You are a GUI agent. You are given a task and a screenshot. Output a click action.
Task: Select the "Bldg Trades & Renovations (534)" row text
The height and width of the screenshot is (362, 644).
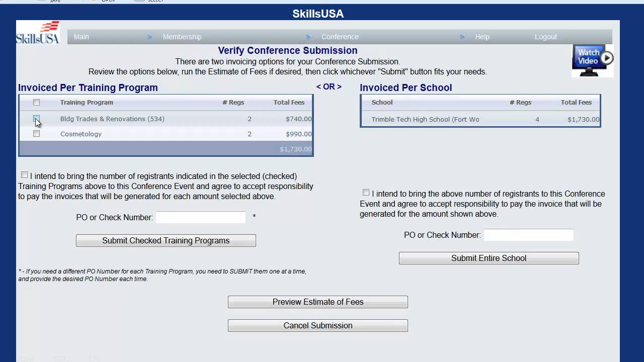tap(112, 119)
